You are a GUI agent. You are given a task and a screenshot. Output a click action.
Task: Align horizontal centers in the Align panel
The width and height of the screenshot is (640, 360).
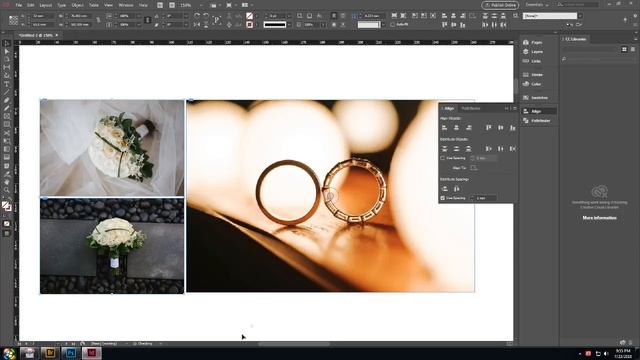(x=456, y=128)
